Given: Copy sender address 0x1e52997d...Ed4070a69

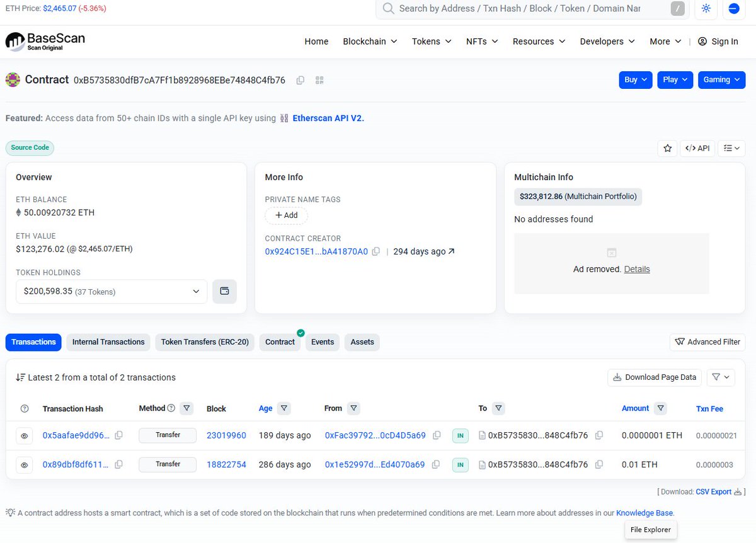Looking at the screenshot, I should click(x=436, y=464).
